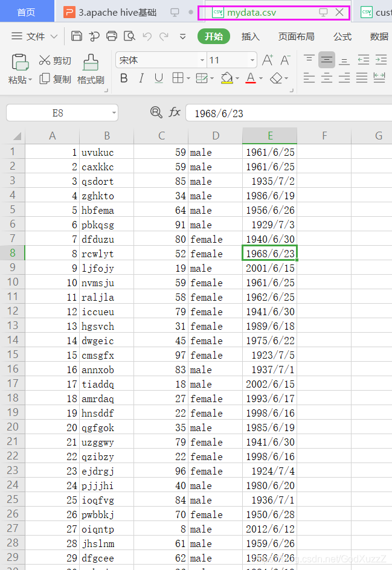Justify text alignment icon
This screenshot has height=570, width=392.
click(362, 78)
